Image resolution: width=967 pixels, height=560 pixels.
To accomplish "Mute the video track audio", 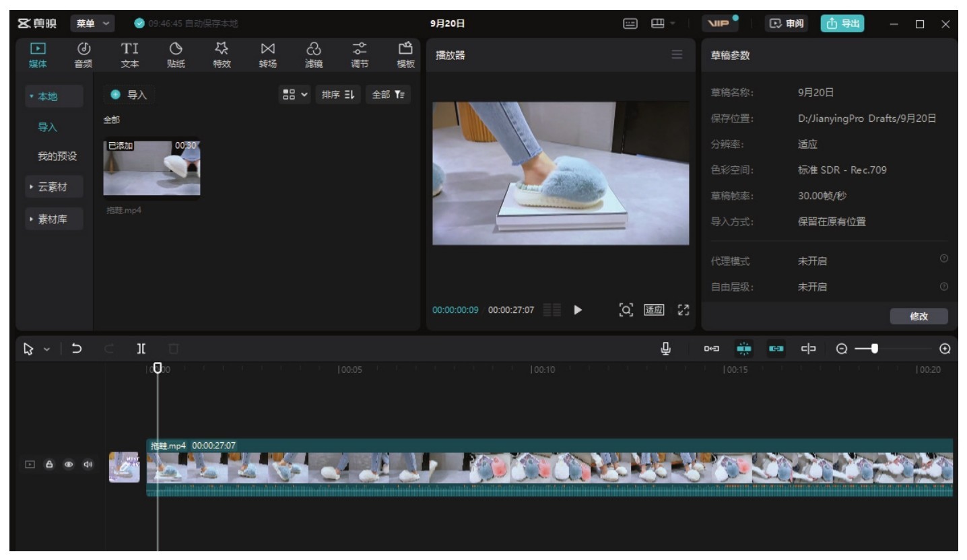I will click(x=88, y=464).
